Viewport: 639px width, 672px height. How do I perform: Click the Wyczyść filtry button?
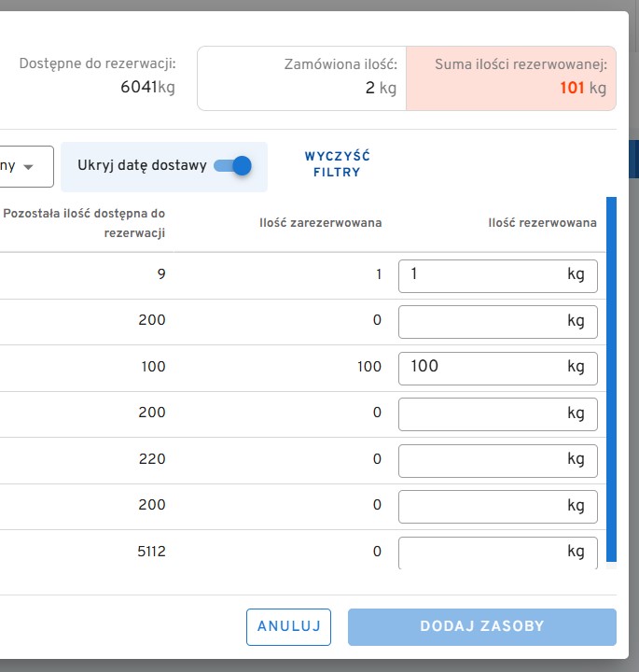pos(337,164)
